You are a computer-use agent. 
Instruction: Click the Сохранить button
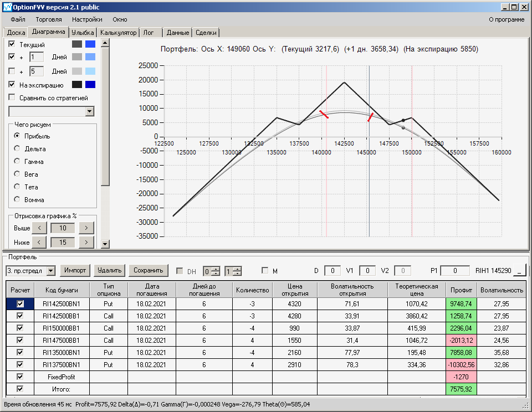(147, 270)
